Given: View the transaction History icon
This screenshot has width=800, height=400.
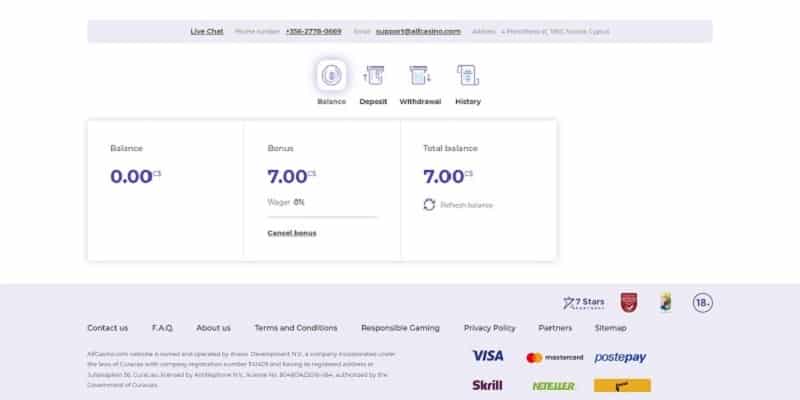Looking at the screenshot, I should point(467,75).
